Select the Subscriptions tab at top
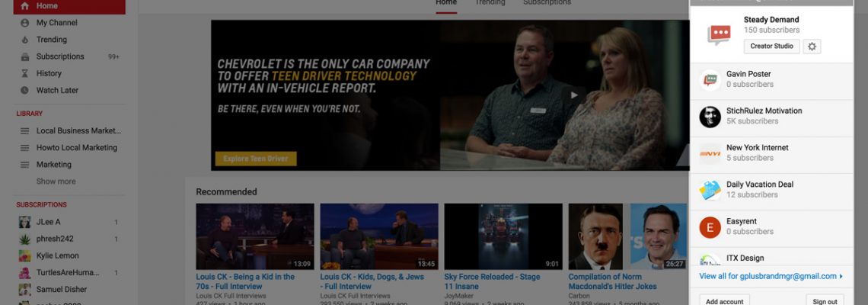868x305 pixels. click(547, 3)
